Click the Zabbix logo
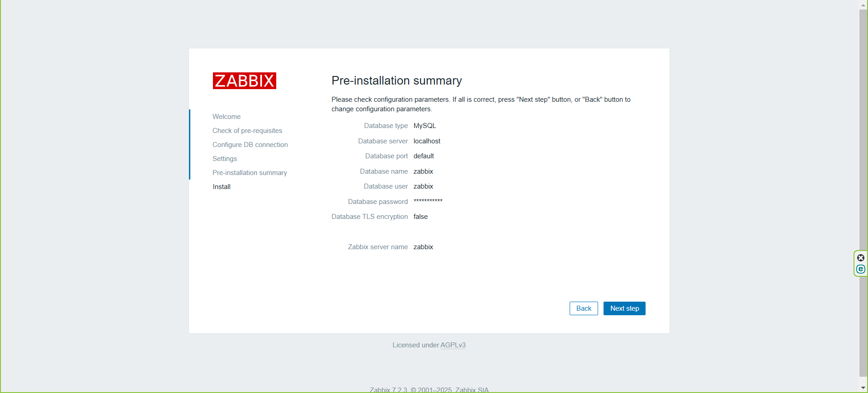The height and width of the screenshot is (393, 868). (245, 80)
